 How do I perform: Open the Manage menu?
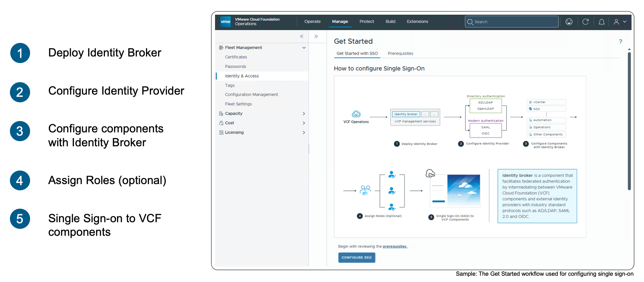click(340, 22)
